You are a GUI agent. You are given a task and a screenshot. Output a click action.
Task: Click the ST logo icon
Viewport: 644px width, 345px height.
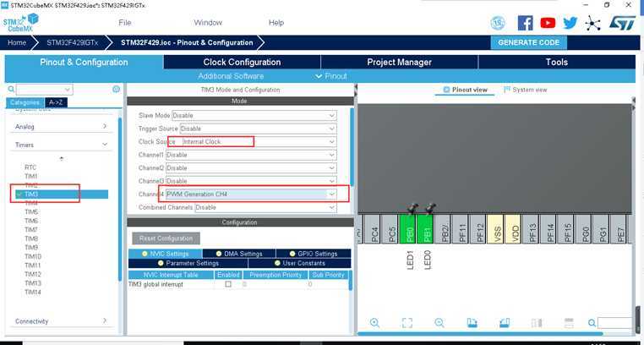click(x=622, y=23)
